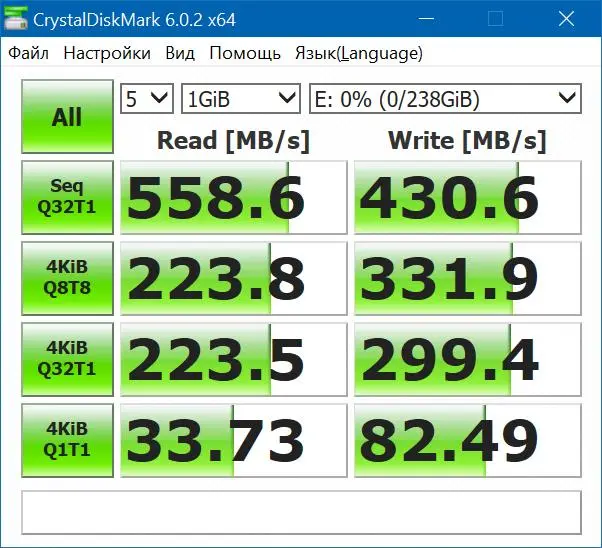Start the 4KiB Q1T1 test
The width and height of the screenshot is (602, 548).
[68, 440]
